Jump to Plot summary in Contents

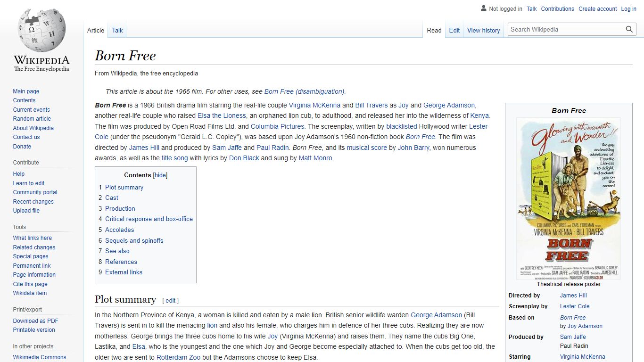click(124, 187)
